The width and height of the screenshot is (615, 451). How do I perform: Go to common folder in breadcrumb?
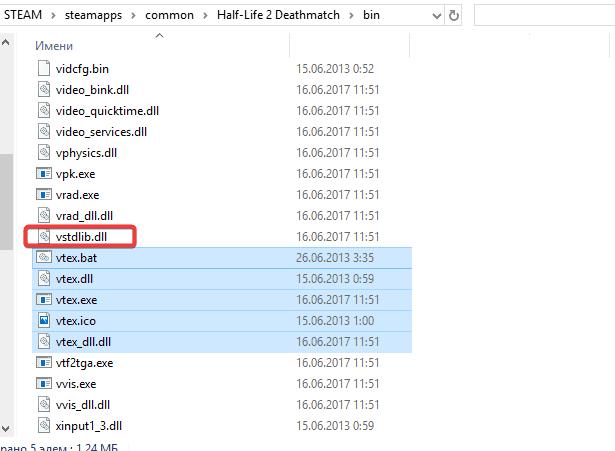coord(169,15)
